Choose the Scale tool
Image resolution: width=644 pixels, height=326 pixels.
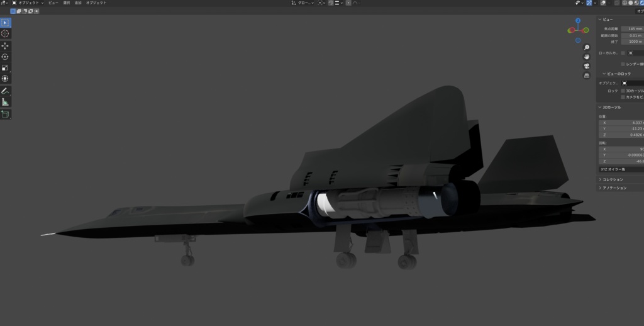[x=5, y=68]
